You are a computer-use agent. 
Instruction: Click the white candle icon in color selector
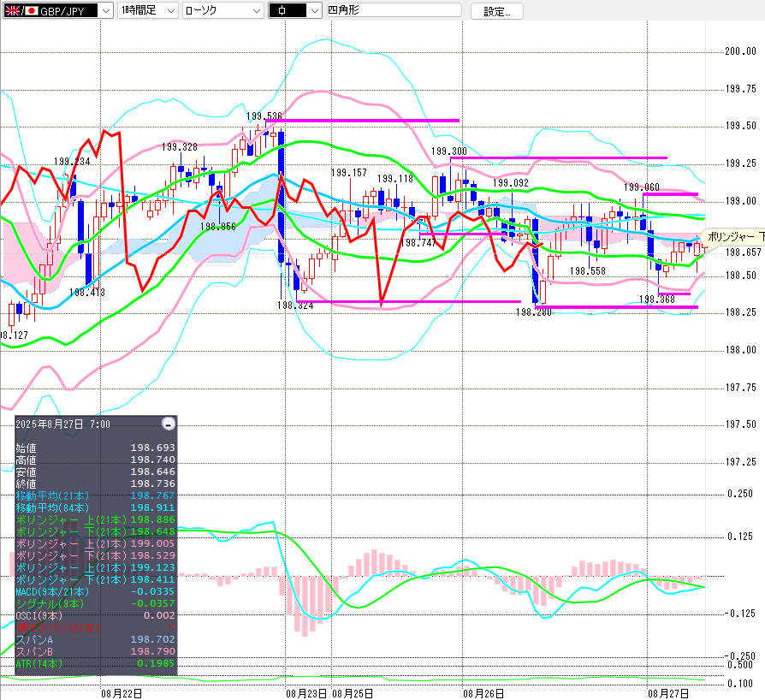tap(282, 10)
